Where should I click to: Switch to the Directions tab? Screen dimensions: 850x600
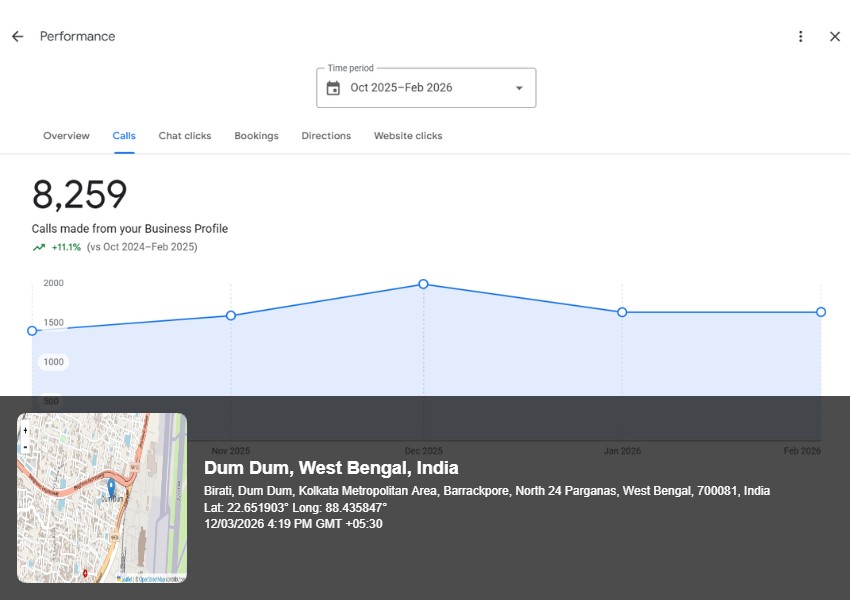(x=326, y=136)
